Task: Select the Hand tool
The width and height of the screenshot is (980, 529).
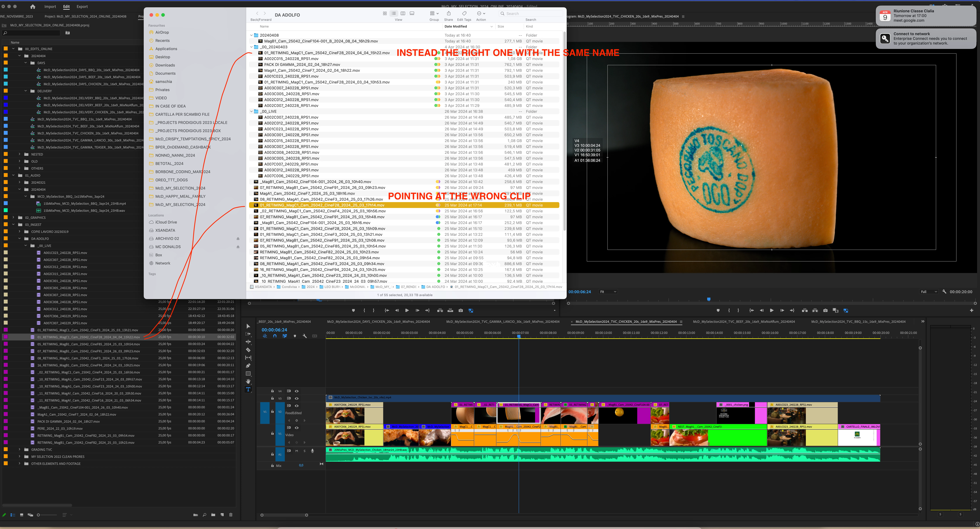Action: click(248, 381)
